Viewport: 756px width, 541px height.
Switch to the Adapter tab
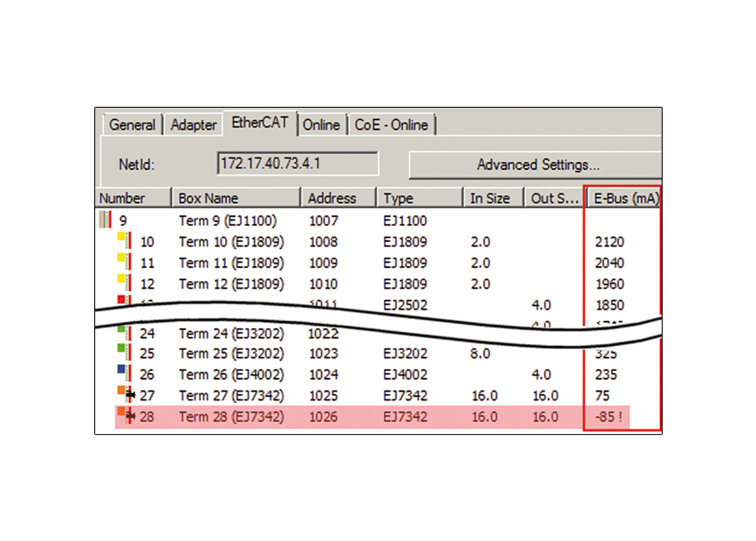click(x=193, y=125)
